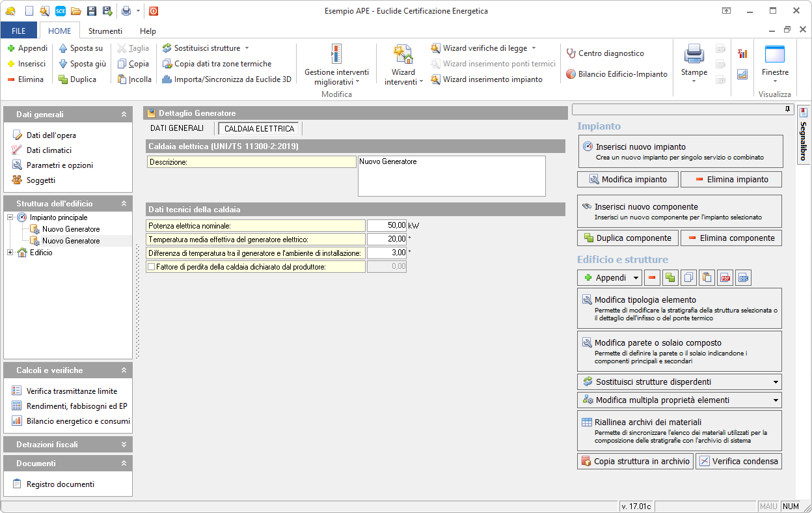Collapse the Impianto principale tree node
Image resolution: width=812 pixels, height=513 pixels.
10,217
